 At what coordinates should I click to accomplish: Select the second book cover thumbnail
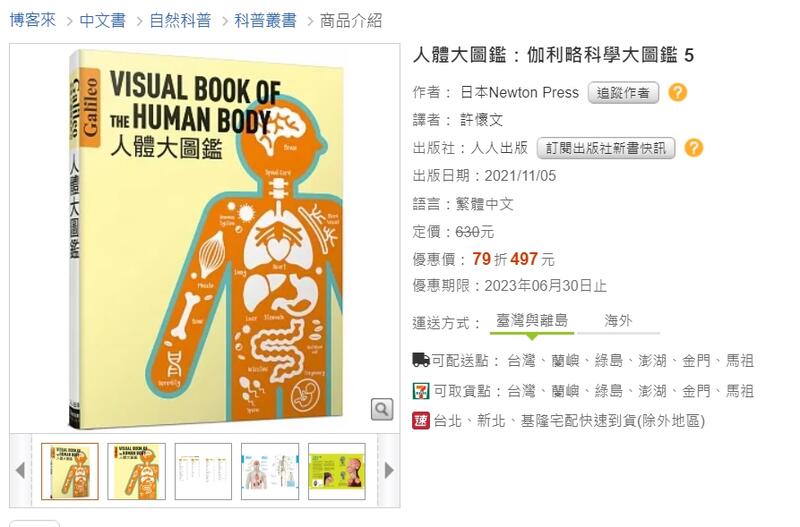[137, 471]
